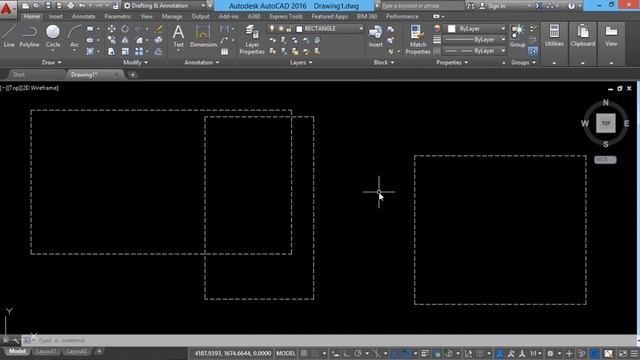Toggle polar tracking in status bar
Viewport: 640px width, 360px height.
358,353
